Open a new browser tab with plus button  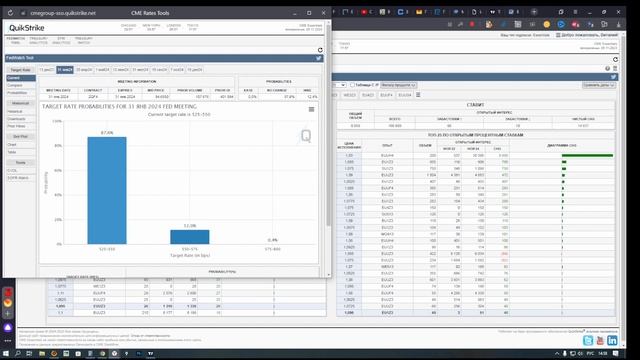534,12
